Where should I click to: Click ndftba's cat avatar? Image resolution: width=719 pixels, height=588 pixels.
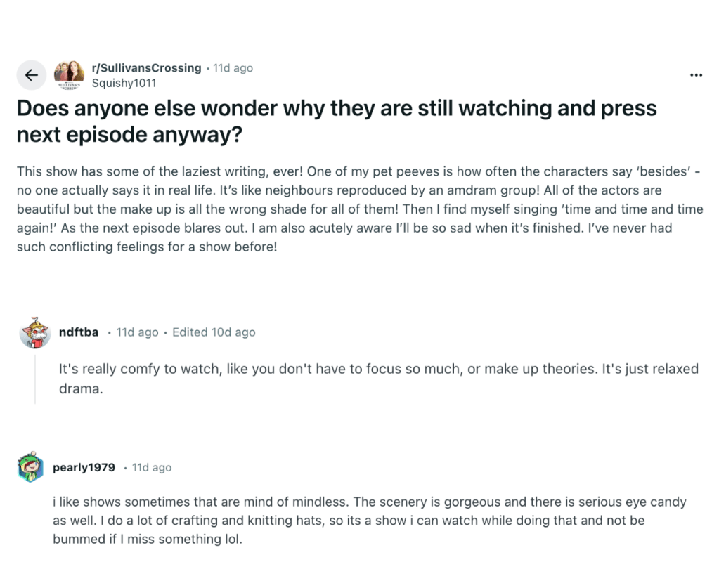tap(34, 334)
